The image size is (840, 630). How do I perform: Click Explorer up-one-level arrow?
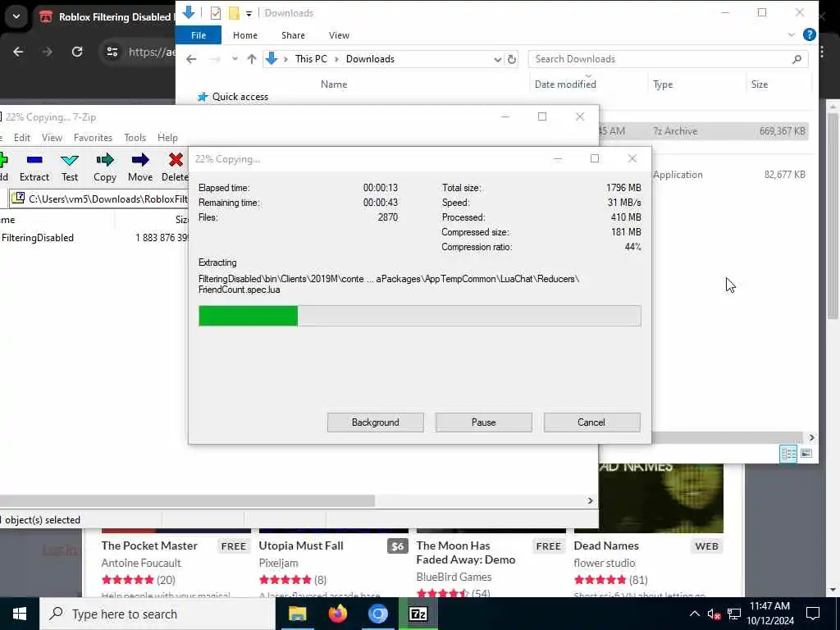(x=251, y=59)
